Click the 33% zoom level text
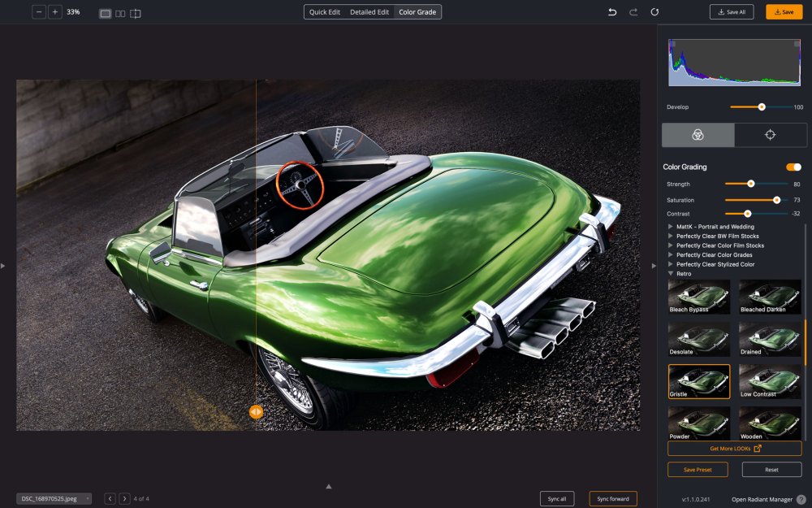 click(73, 12)
